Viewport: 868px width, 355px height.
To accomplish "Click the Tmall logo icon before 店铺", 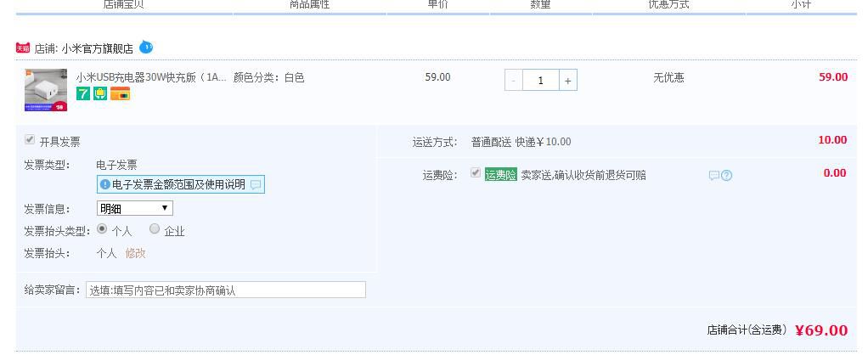I will 23,48.
